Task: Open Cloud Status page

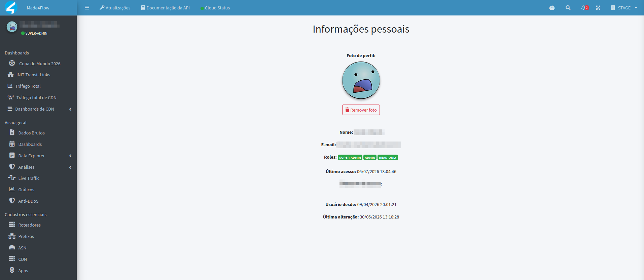Action: [215, 8]
